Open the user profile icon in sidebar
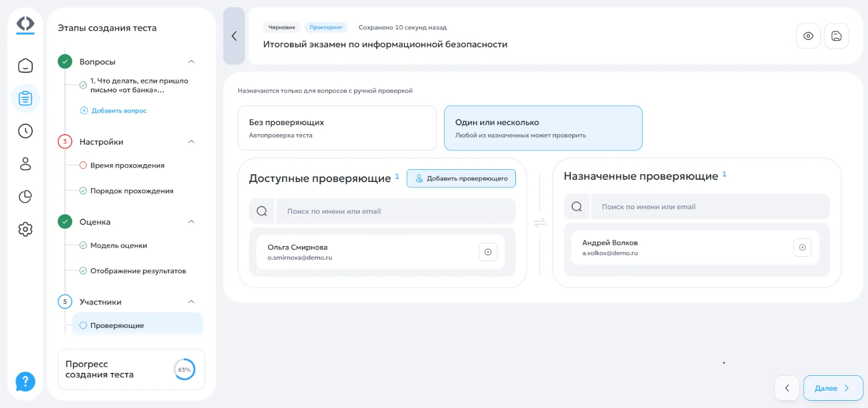Image resolution: width=868 pixels, height=408 pixels. 26,164
